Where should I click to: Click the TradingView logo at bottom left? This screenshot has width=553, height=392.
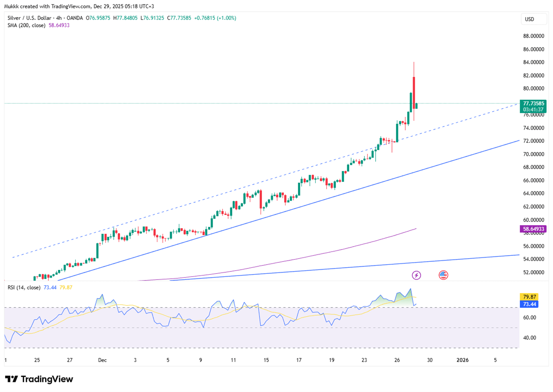tap(39, 379)
